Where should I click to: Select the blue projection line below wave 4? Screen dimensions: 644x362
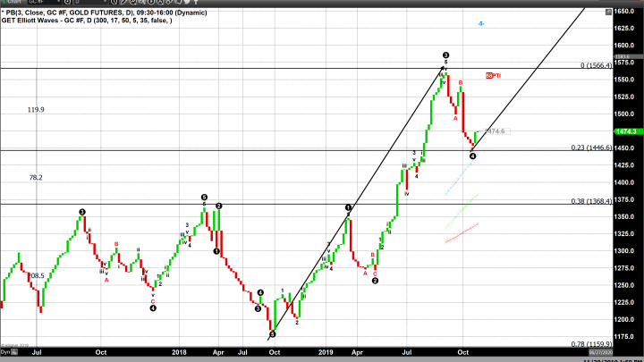click(x=462, y=174)
